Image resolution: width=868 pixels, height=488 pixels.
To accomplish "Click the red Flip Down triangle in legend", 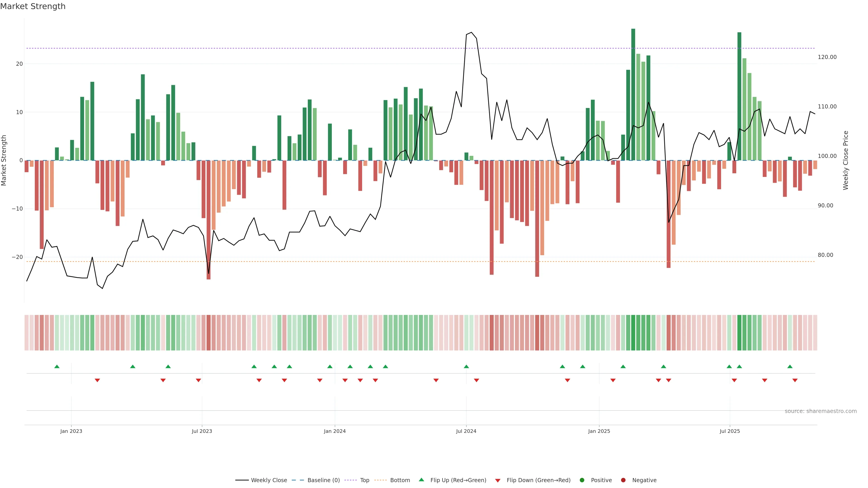I will [497, 480].
